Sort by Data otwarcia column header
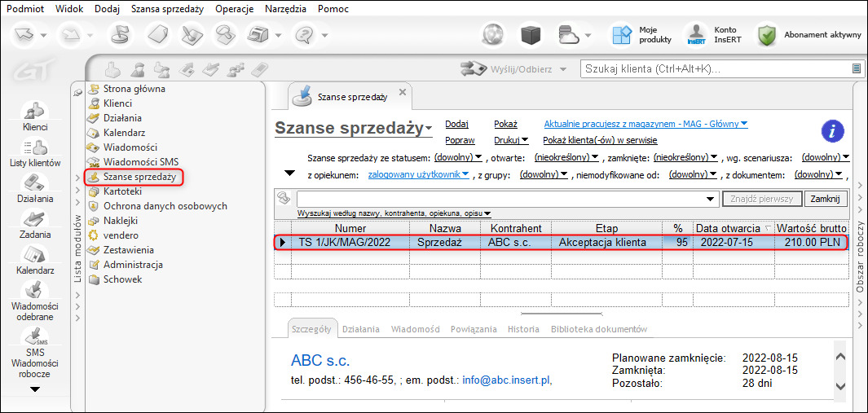868x413 pixels. (733, 228)
